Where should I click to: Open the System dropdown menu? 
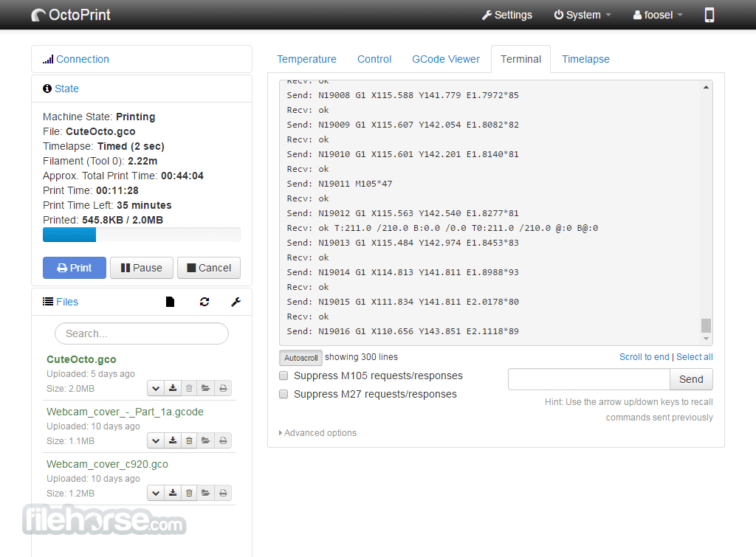pos(583,15)
